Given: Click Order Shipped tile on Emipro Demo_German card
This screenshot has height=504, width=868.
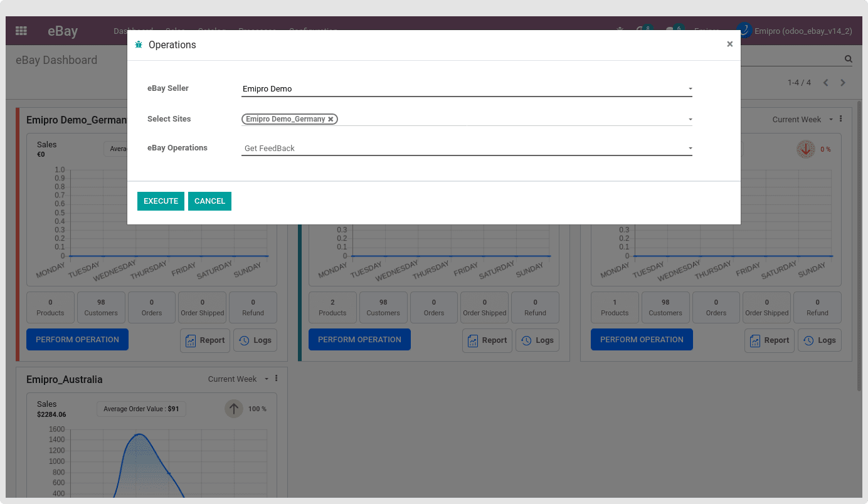Looking at the screenshot, I should click(202, 307).
